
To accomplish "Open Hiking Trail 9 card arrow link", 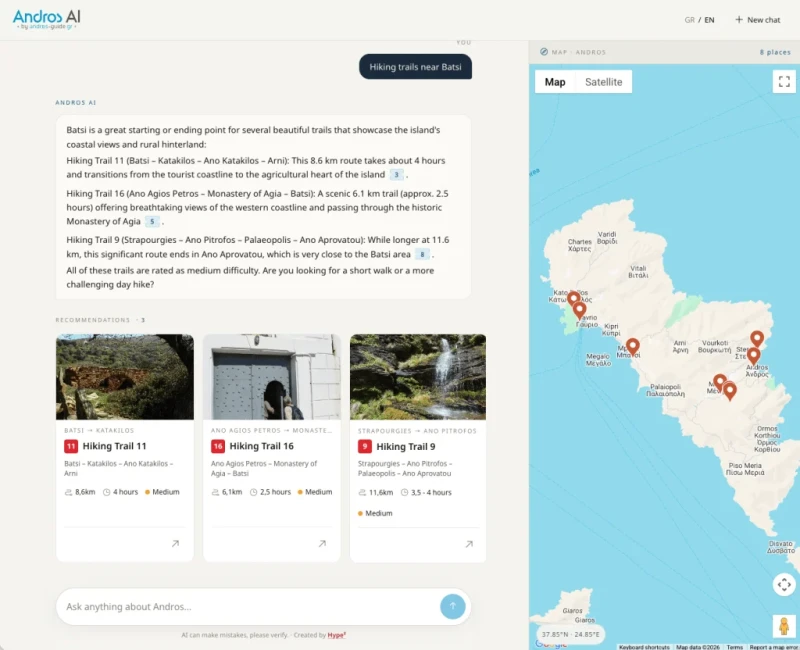I will (469, 544).
